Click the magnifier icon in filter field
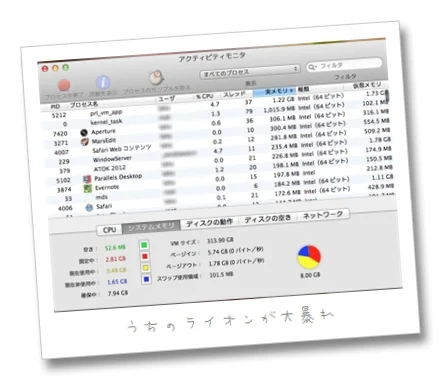The image size is (444, 381). coord(312,67)
